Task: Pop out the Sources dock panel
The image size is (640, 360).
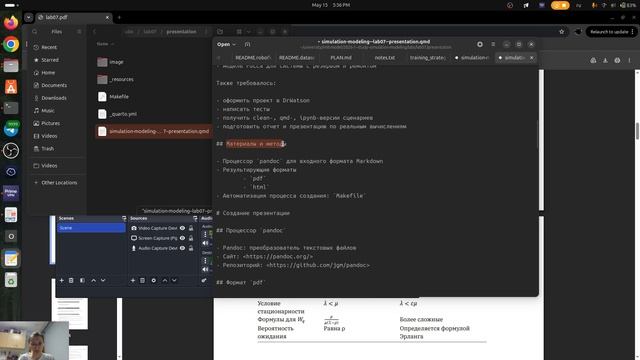Action: [x=195, y=218]
